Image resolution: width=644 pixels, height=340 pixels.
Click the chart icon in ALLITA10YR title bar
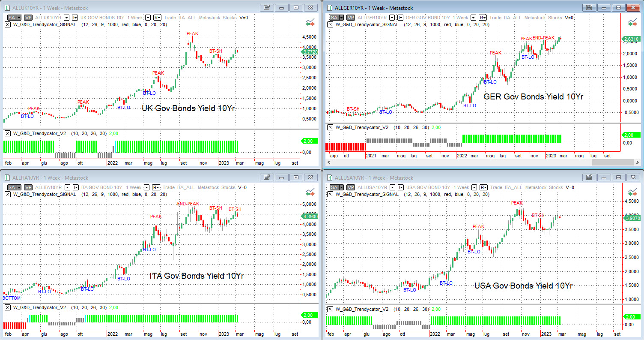(7, 178)
